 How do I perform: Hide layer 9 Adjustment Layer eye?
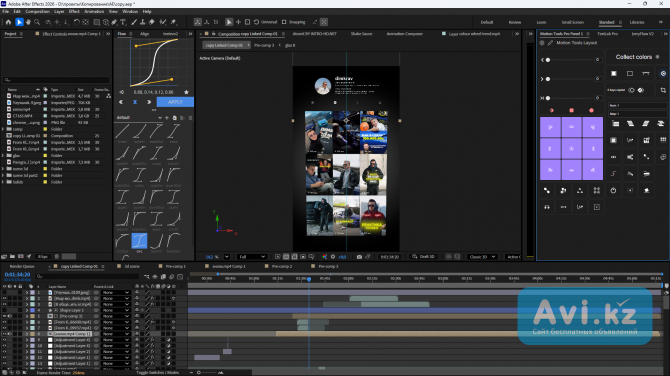pyautogui.click(x=5, y=340)
